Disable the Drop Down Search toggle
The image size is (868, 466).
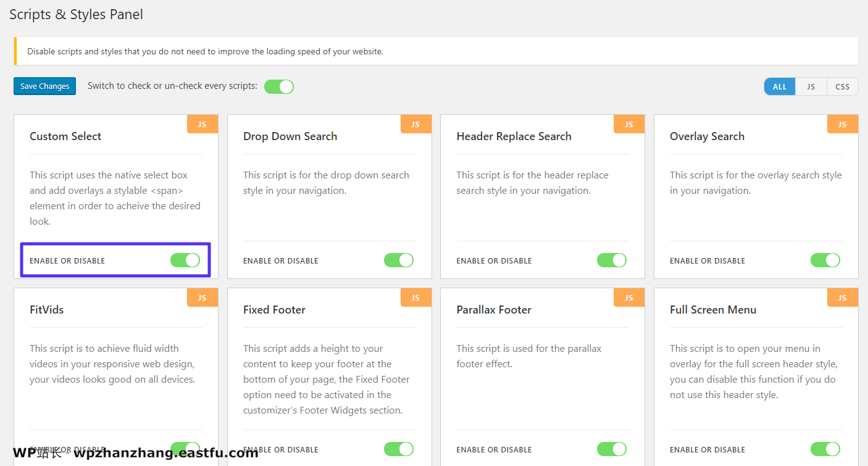(x=398, y=260)
